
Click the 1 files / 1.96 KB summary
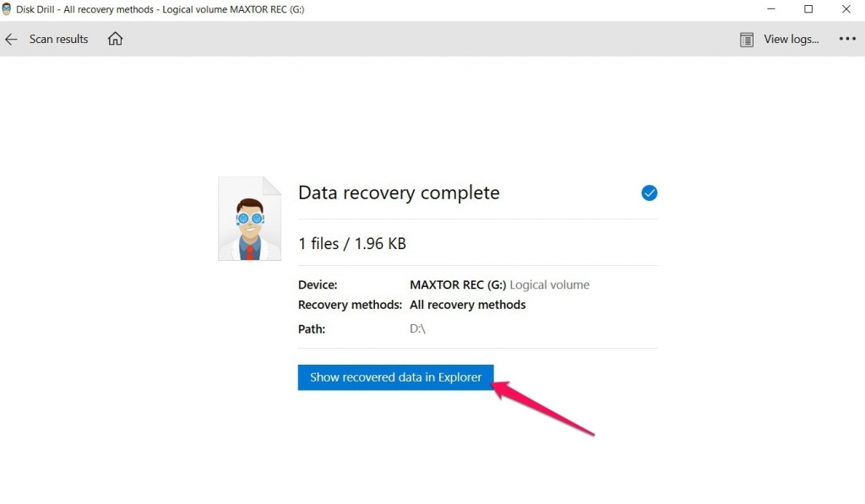pyautogui.click(x=352, y=243)
